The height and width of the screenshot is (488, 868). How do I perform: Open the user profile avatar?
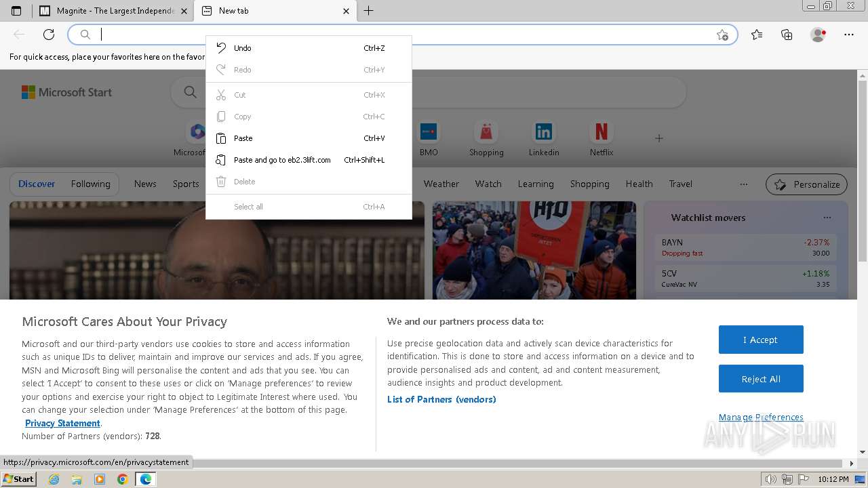tap(818, 35)
